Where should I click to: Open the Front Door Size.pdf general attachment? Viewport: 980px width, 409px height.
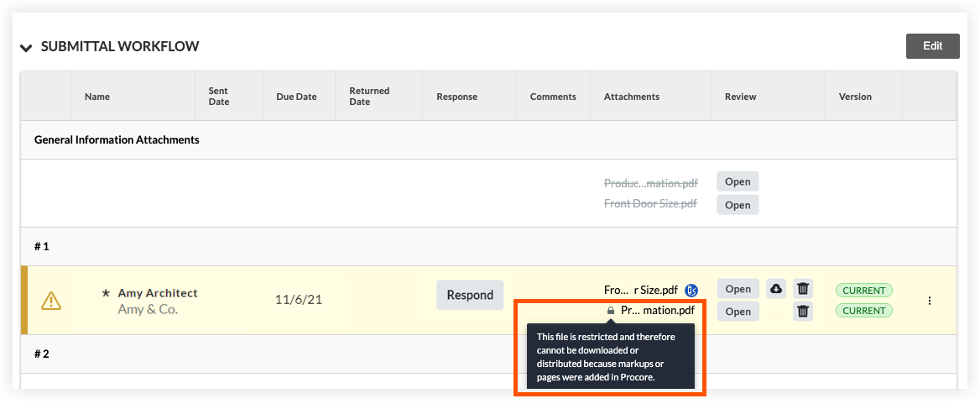tap(738, 205)
